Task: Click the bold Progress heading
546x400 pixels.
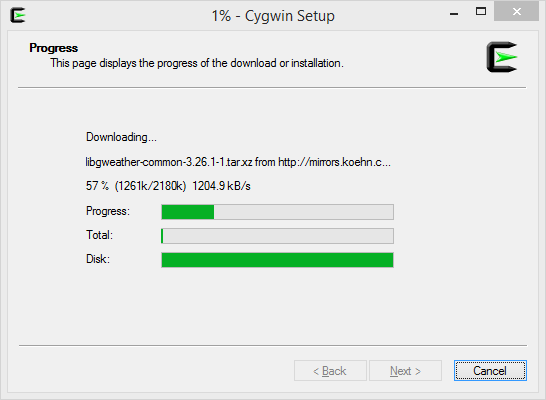Action: point(54,48)
